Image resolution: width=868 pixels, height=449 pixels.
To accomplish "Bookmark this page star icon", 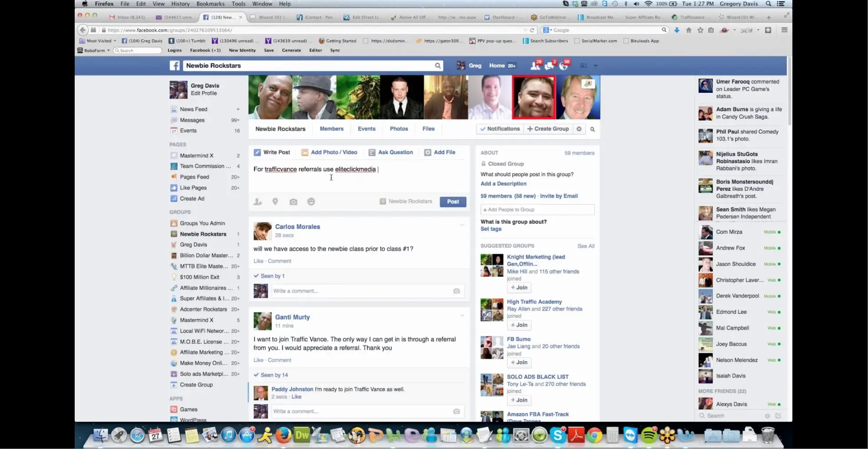I will pos(700,30).
